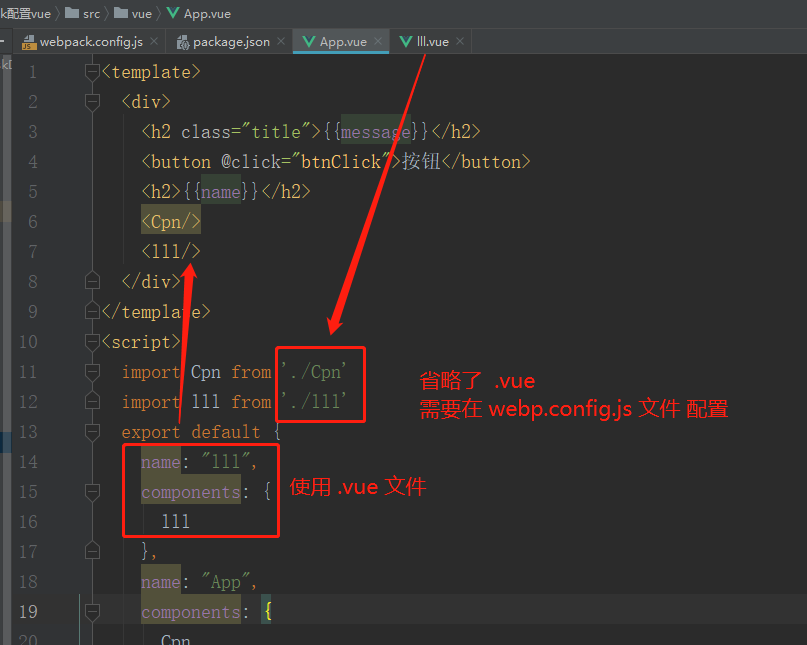Viewport: 807px width, 645px height.
Task: Select the App.vue editor tab
Action: point(343,42)
